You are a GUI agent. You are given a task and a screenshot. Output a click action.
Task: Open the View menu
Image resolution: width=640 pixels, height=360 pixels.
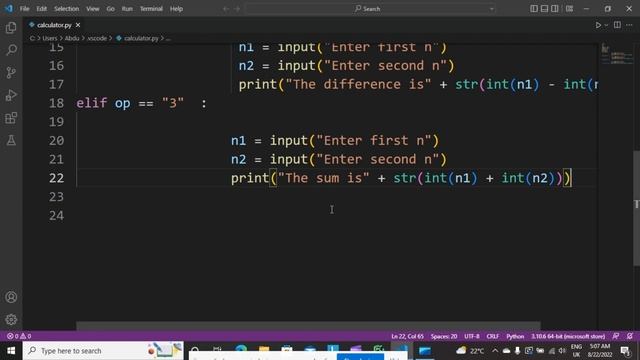pyautogui.click(x=93, y=9)
